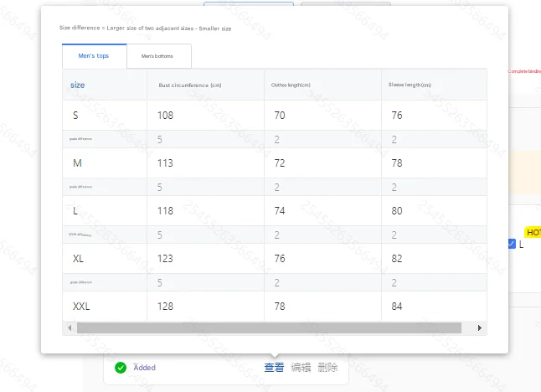Viewport: 541px width, 392px height.
Task: Click the right scroll arrow of table
Action: click(x=480, y=328)
